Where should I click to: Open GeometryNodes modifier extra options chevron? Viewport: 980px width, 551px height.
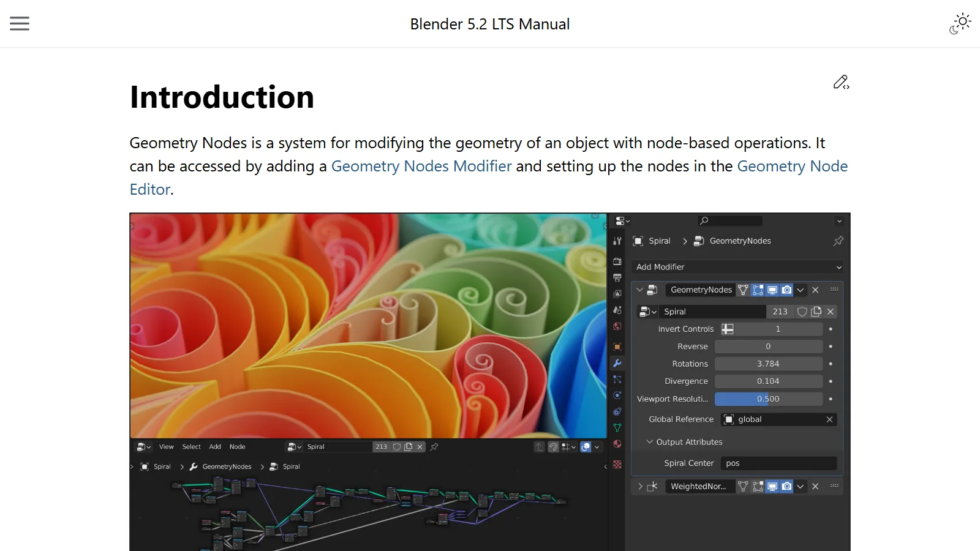[801, 290]
